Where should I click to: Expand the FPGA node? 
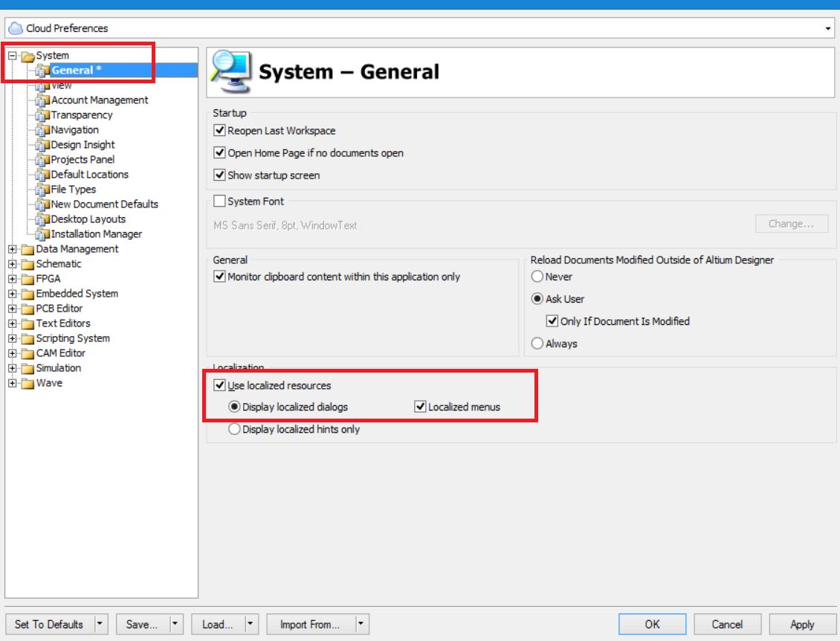point(13,280)
